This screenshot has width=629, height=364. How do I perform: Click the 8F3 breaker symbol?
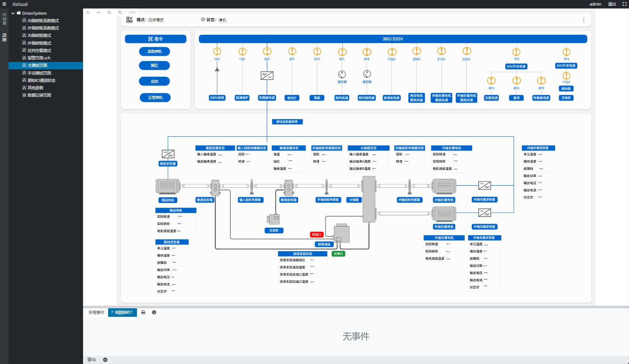[491, 80]
